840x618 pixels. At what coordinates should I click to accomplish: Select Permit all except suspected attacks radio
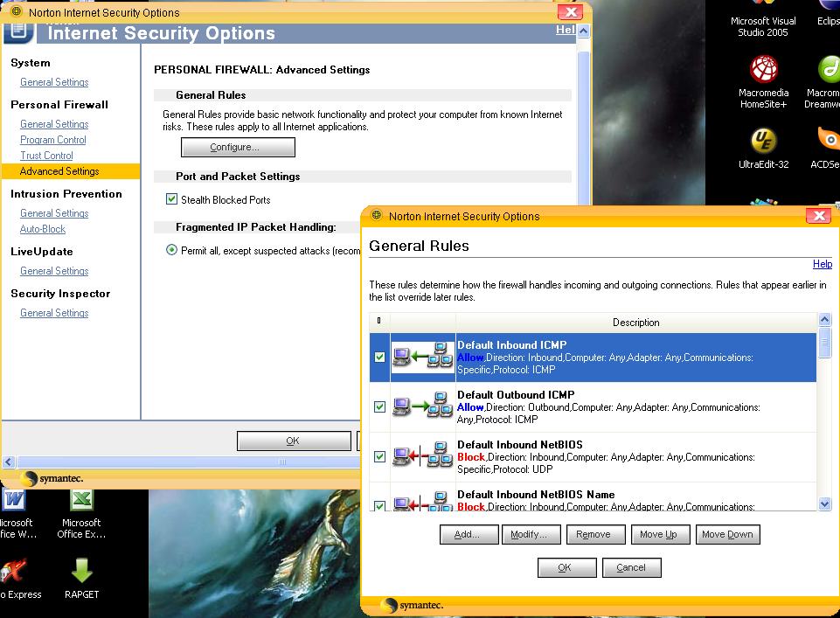tap(171, 250)
